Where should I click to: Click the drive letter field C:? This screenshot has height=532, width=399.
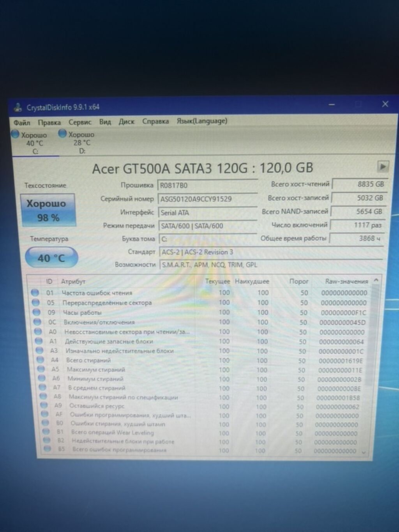pyautogui.click(x=208, y=239)
